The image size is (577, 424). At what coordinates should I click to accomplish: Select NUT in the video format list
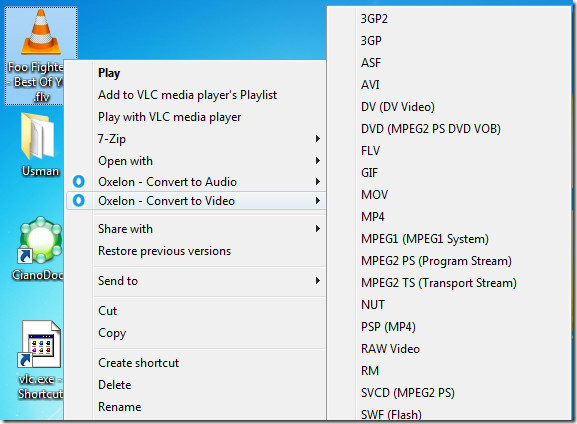(x=373, y=305)
